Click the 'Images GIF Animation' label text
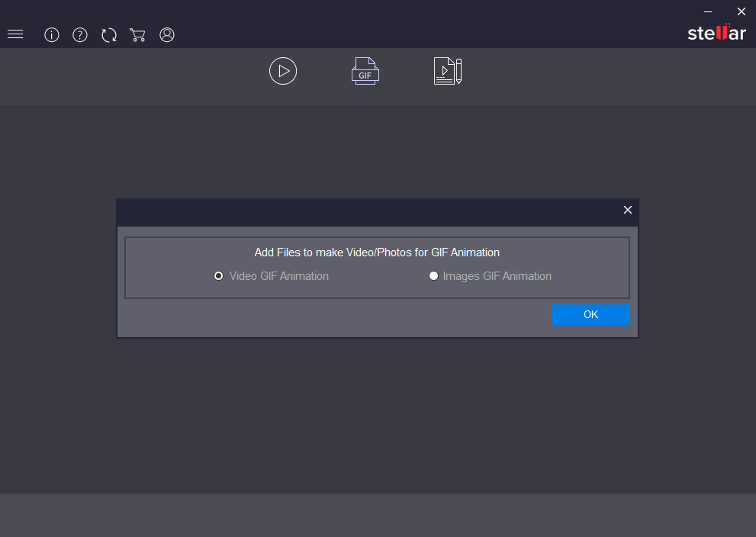 pos(497,276)
